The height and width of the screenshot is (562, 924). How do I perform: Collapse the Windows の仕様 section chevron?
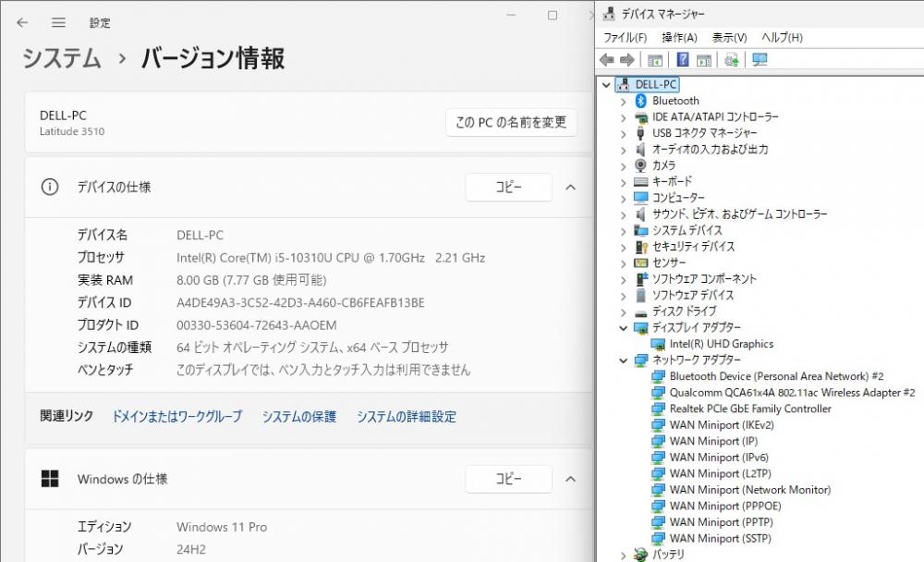570,479
